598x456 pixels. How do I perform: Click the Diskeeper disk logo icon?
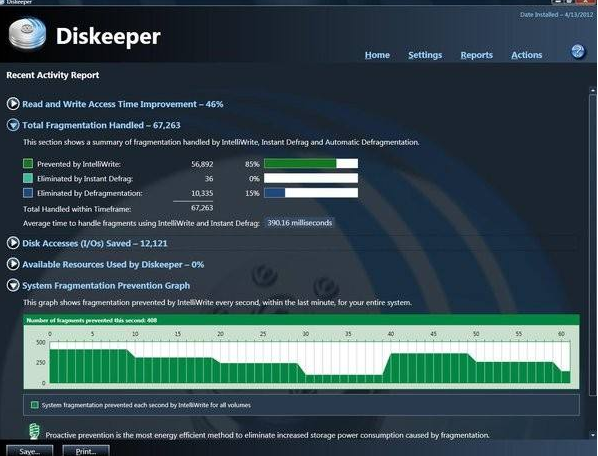click(27, 34)
